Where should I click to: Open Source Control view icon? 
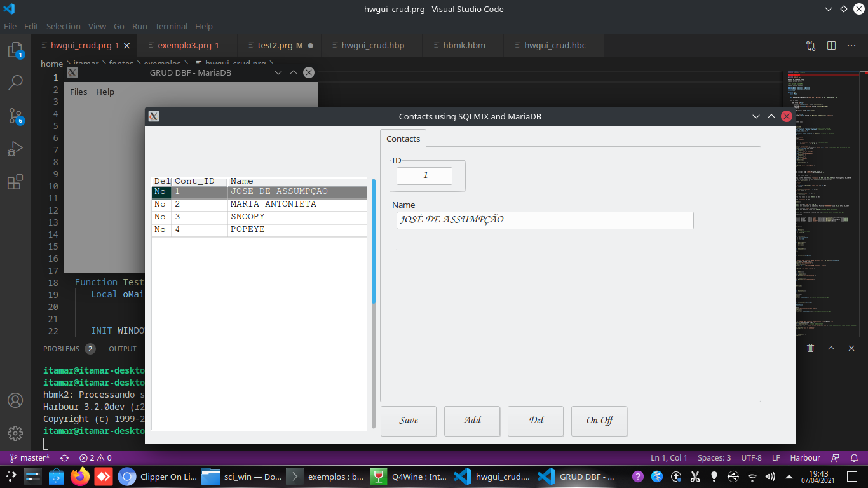pos(15,116)
